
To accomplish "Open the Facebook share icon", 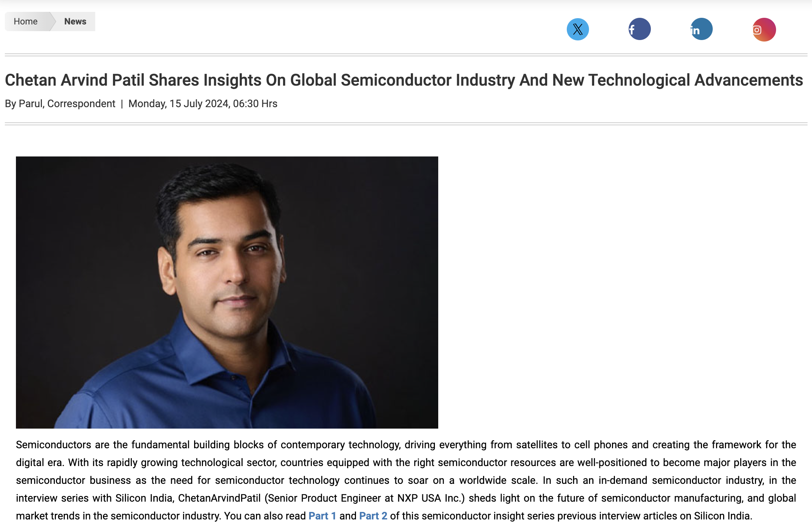I will point(640,29).
